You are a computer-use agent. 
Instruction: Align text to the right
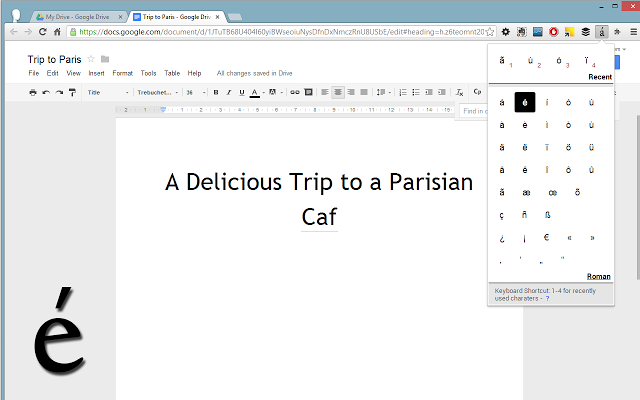(351, 92)
